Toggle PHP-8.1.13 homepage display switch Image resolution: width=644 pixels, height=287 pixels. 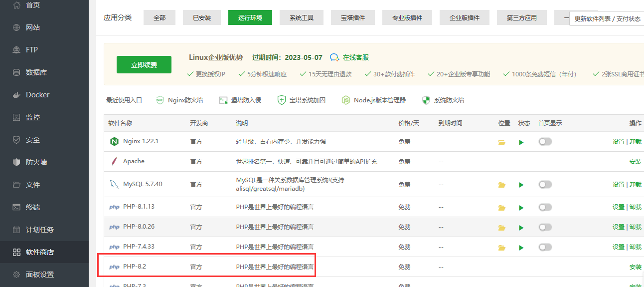click(545, 207)
